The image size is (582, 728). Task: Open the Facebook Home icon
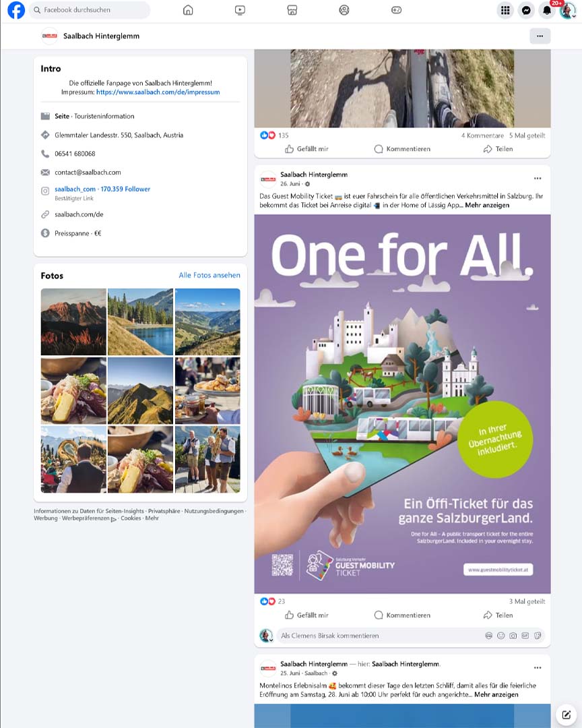click(188, 10)
